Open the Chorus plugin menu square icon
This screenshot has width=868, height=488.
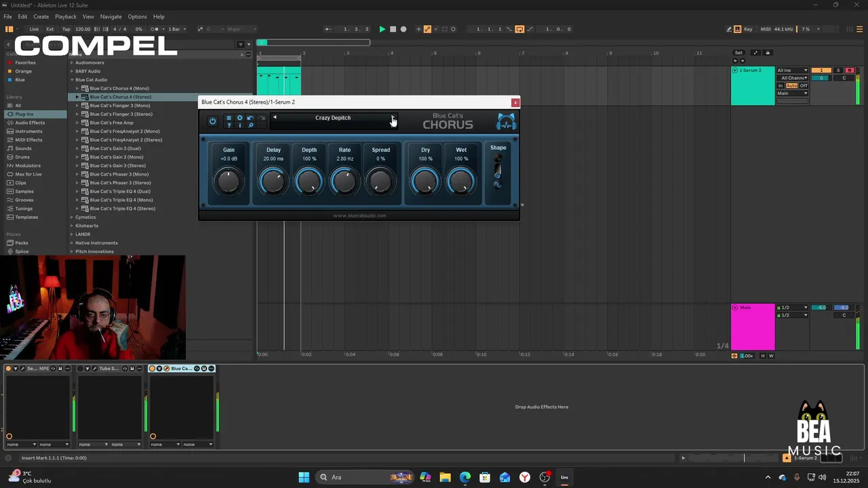(229, 118)
